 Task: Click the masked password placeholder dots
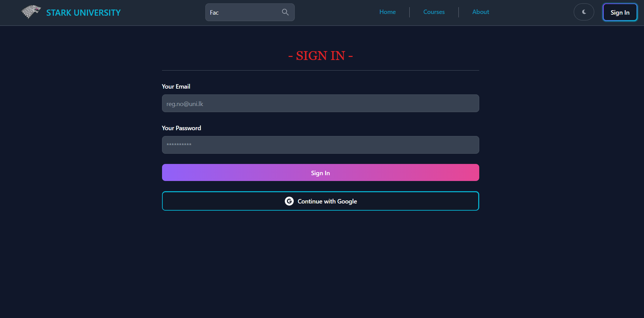(x=179, y=145)
